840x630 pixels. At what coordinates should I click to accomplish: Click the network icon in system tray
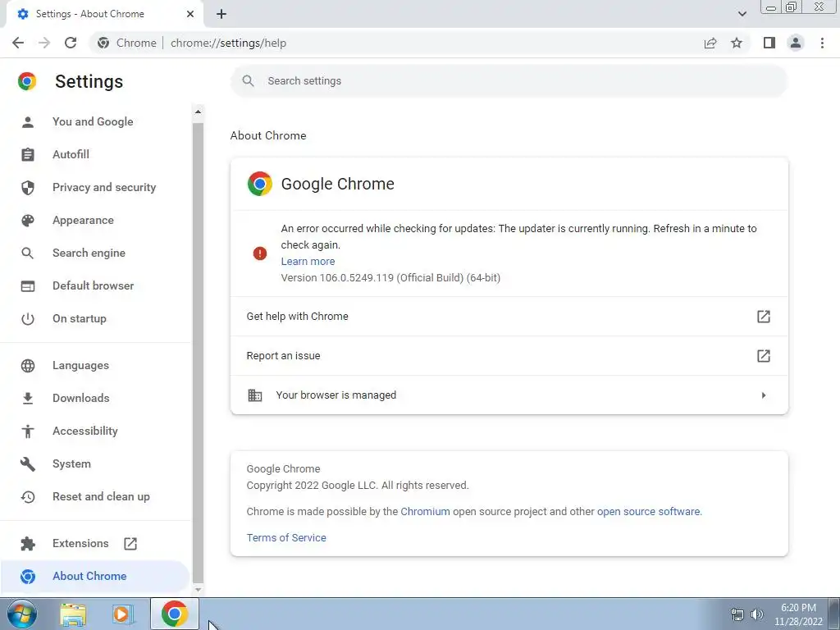(737, 614)
